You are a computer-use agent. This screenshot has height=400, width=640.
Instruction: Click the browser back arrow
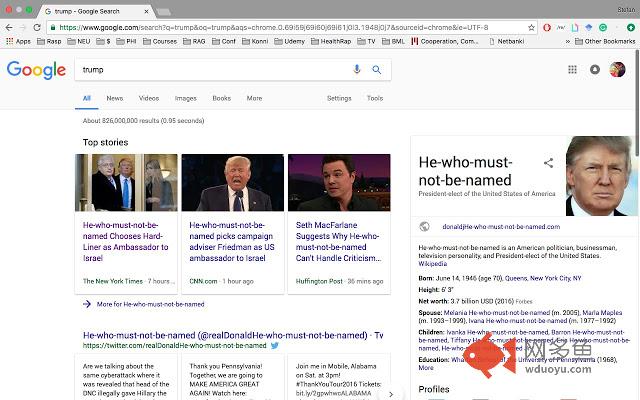point(9,27)
